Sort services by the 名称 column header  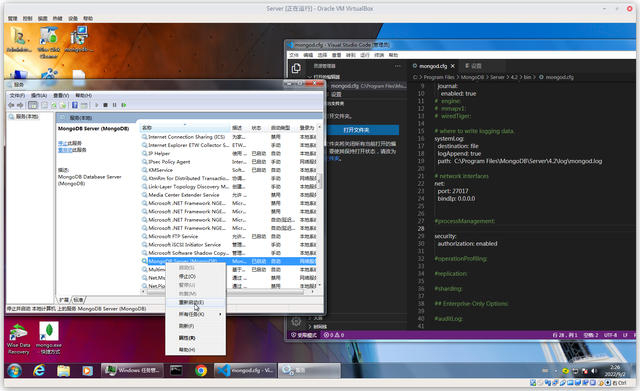(185, 128)
